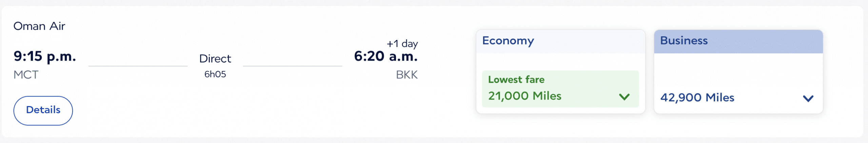Click the empty area of the Business fare card
Viewport: 868px width, 143px height.
click(738, 71)
